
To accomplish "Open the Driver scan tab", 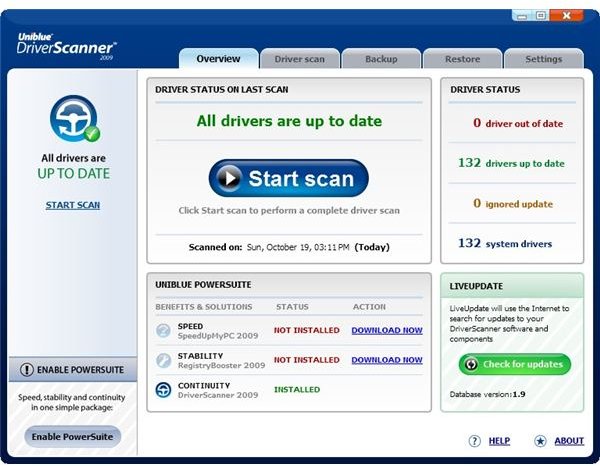I will (x=300, y=59).
